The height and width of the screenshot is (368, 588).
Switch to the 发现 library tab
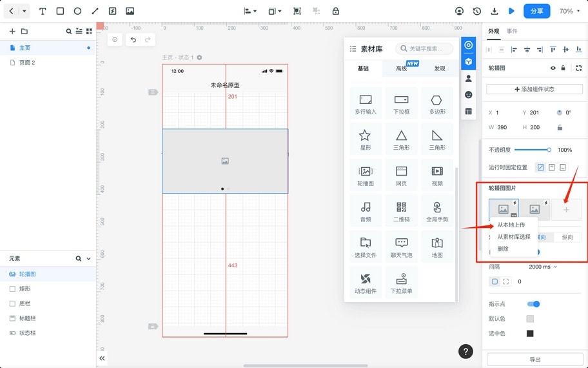pos(440,68)
